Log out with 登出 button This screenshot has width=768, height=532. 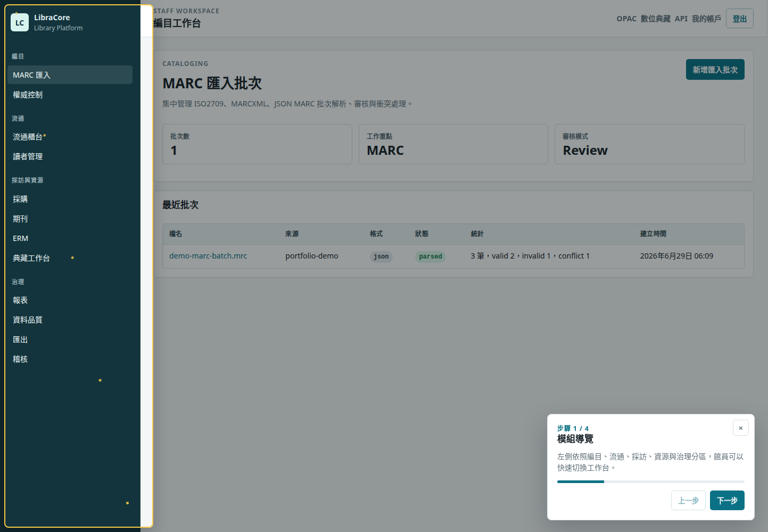click(739, 19)
